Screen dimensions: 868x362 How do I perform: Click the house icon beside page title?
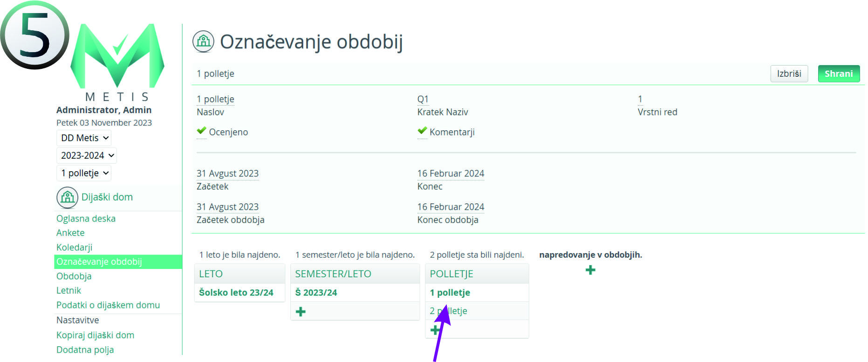203,41
